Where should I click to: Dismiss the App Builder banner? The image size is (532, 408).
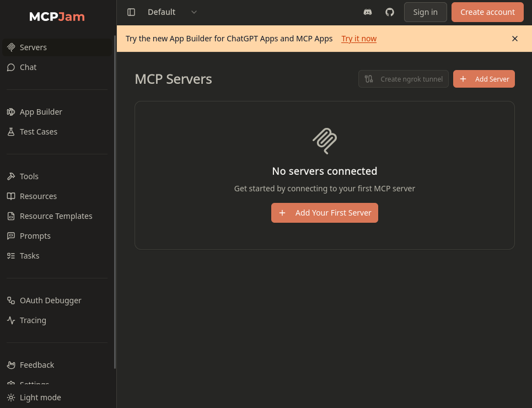(x=515, y=39)
